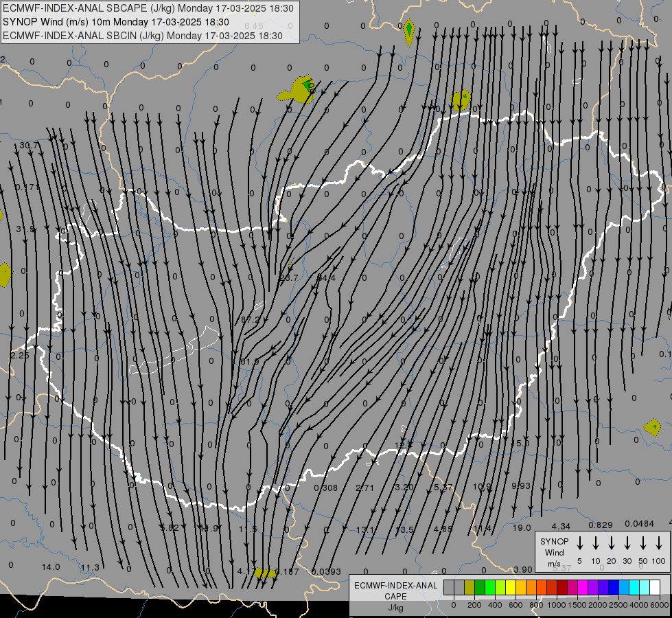The width and height of the screenshot is (672, 618).
Task: Click the map value 0.308
Action: pyautogui.click(x=326, y=488)
